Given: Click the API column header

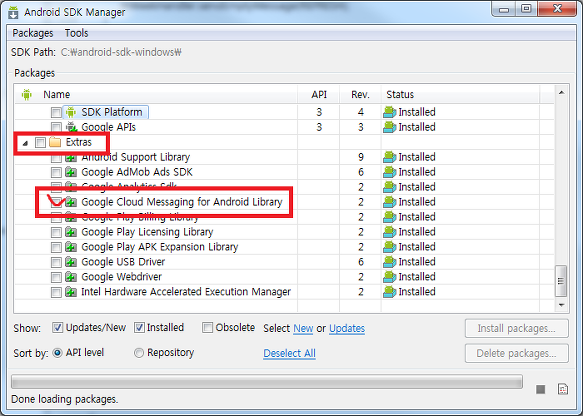Looking at the screenshot, I should 319,94.
